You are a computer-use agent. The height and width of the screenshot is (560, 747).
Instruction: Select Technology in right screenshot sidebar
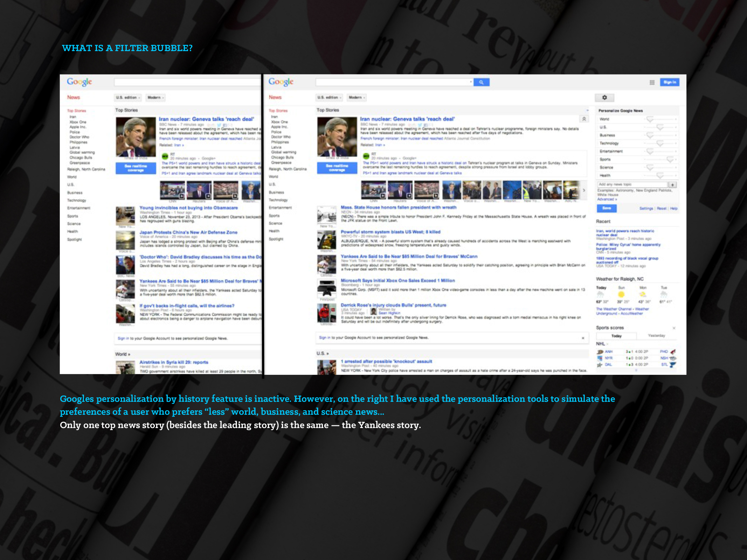pos(278,200)
